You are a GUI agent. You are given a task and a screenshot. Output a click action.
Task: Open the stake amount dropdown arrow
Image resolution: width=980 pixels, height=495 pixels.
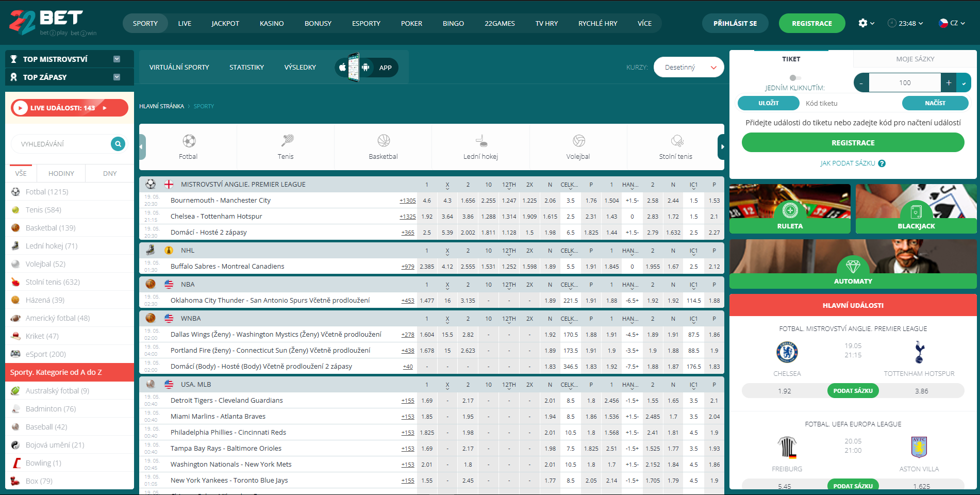point(964,82)
